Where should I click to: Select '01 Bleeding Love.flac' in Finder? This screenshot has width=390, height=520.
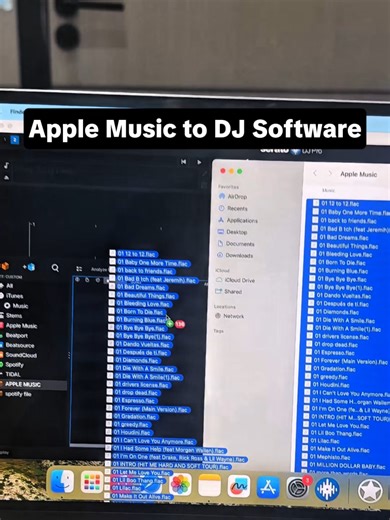pos(345,254)
